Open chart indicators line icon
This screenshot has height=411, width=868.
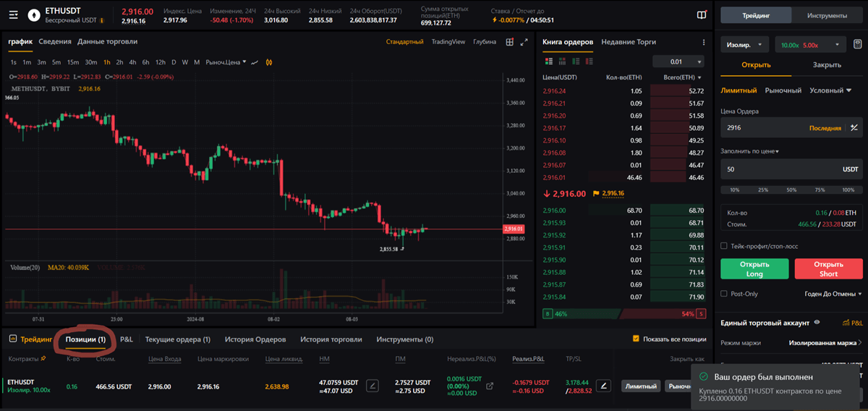pos(255,62)
